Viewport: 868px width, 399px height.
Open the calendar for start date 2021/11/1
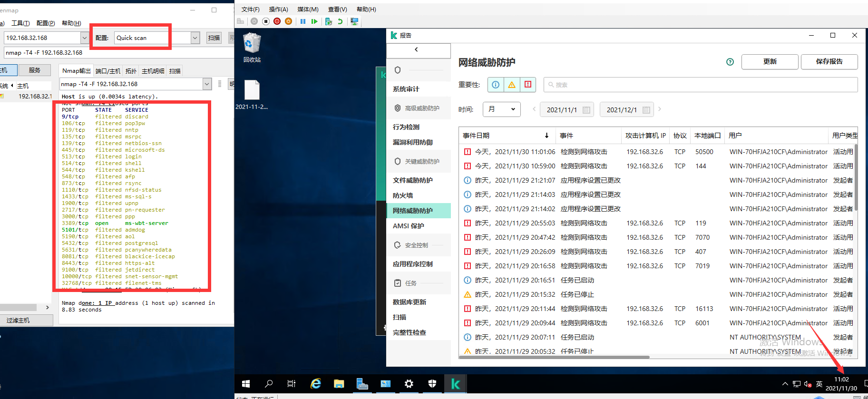[586, 110]
